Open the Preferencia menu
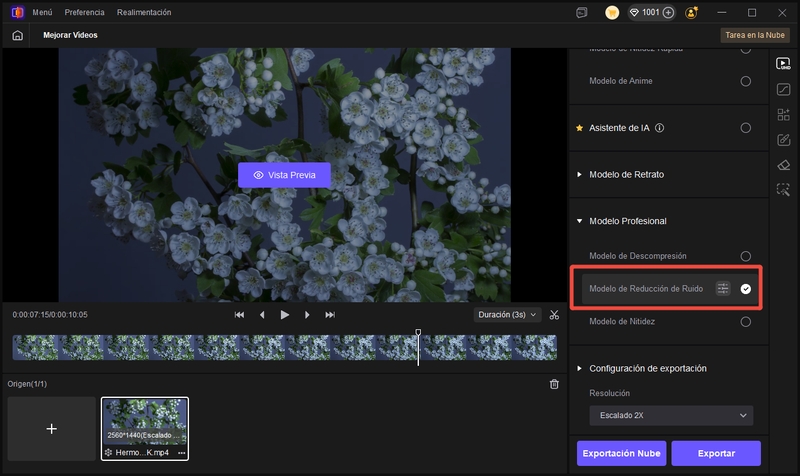 pos(84,12)
